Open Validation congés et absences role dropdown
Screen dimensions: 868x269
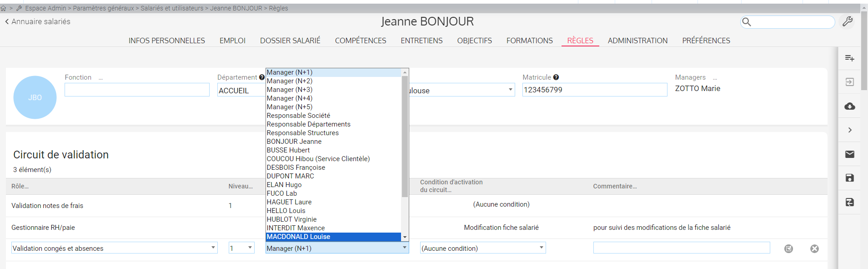pos(115,248)
